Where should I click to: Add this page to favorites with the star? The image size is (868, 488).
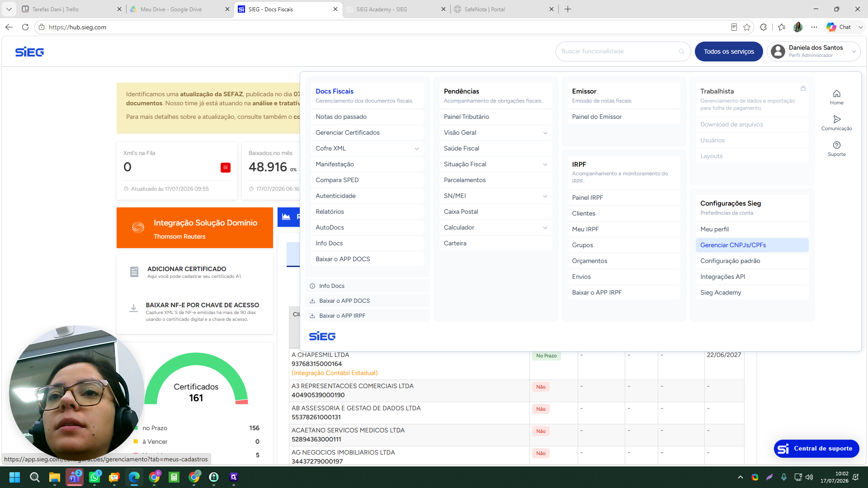747,27
